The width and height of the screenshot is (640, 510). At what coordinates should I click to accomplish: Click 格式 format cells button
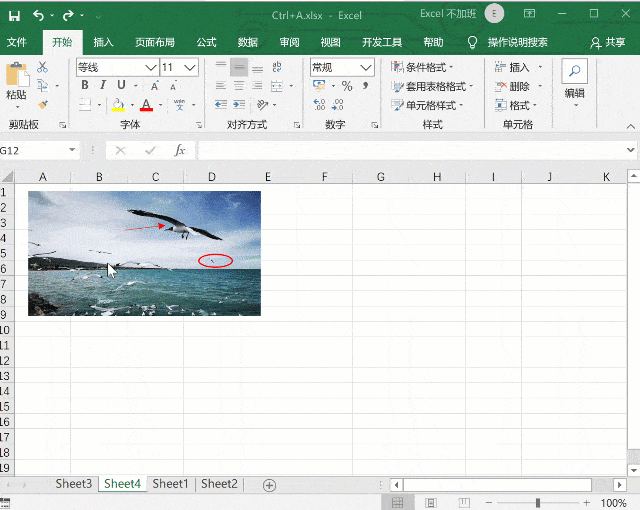click(516, 105)
